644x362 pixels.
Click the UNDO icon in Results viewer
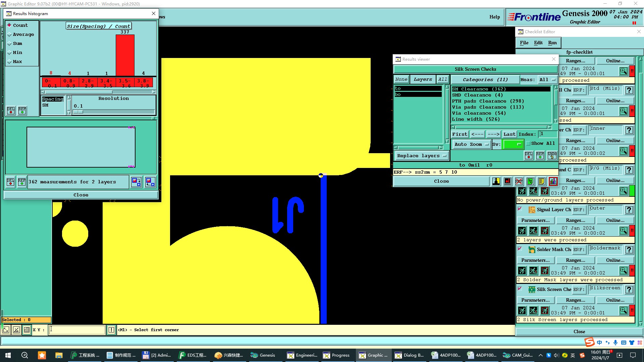(552, 156)
